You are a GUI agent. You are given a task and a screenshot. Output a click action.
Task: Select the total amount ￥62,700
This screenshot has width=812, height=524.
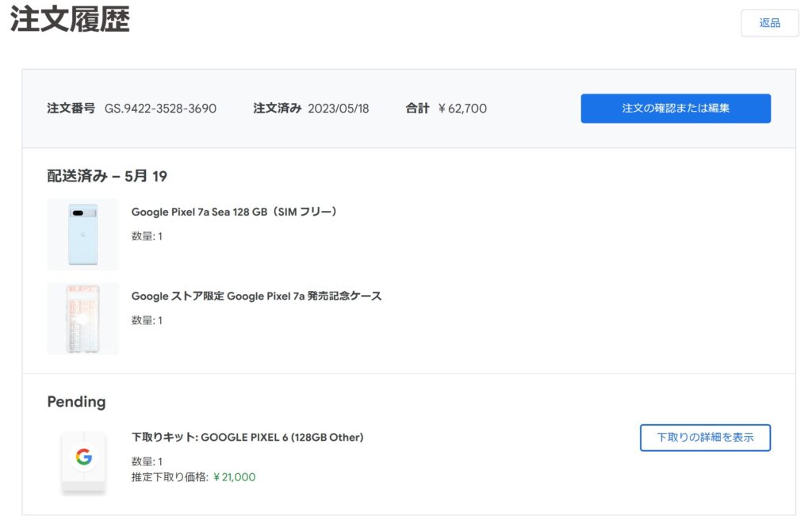tap(462, 109)
